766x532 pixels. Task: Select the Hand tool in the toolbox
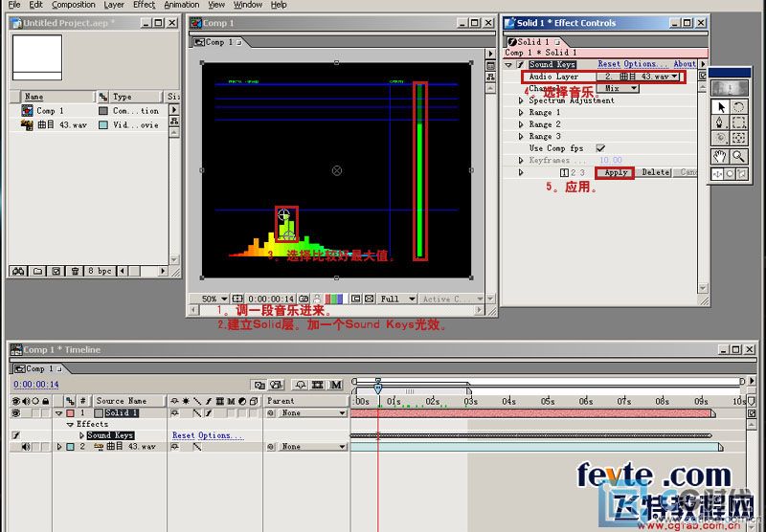tap(720, 156)
